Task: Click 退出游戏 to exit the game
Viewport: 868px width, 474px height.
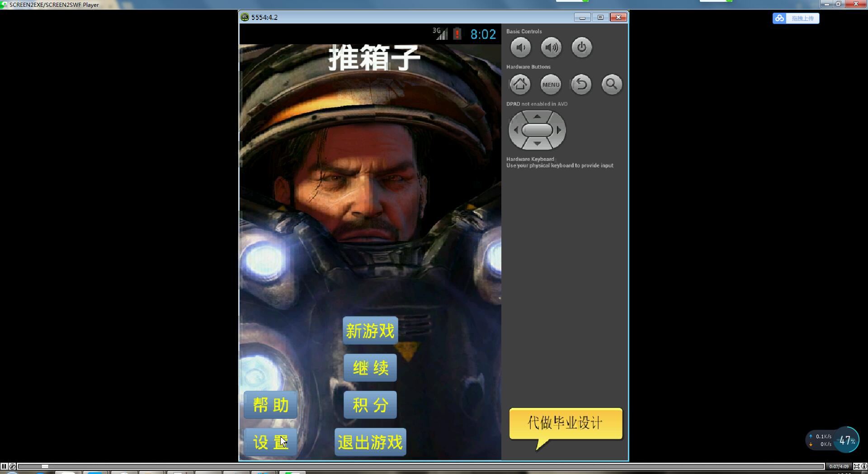Action: [x=370, y=442]
